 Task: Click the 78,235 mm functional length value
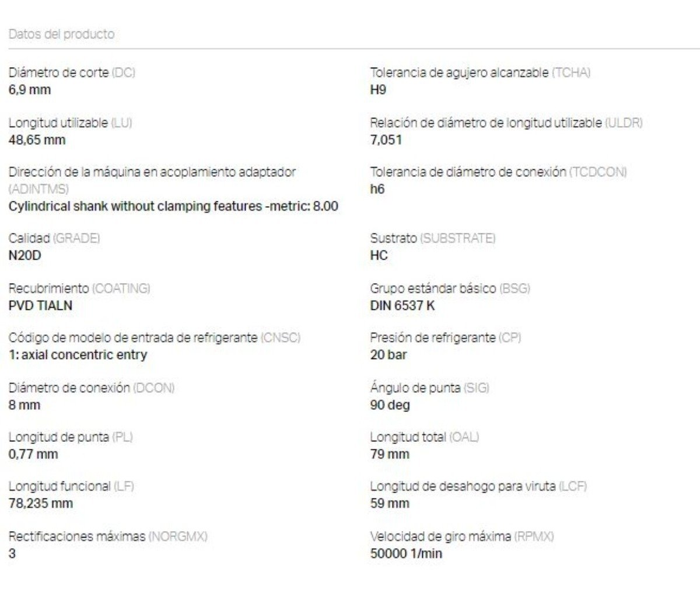(41, 504)
